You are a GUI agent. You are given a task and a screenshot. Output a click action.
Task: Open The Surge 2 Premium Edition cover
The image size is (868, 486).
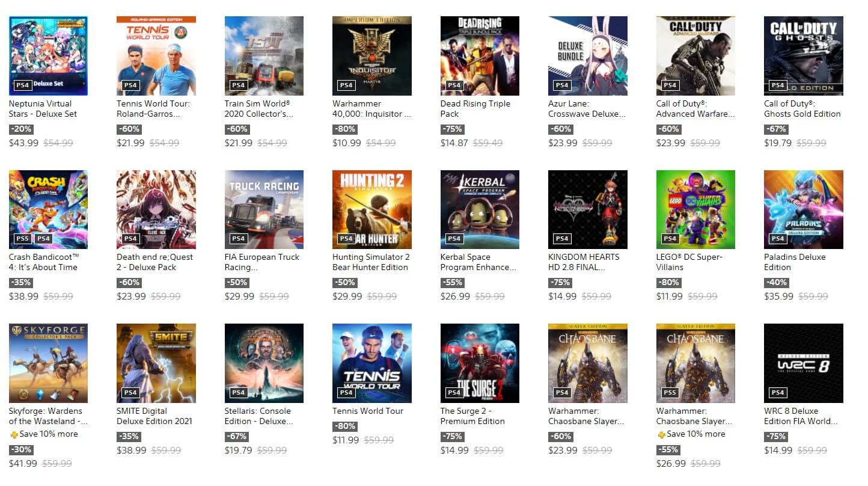point(480,363)
